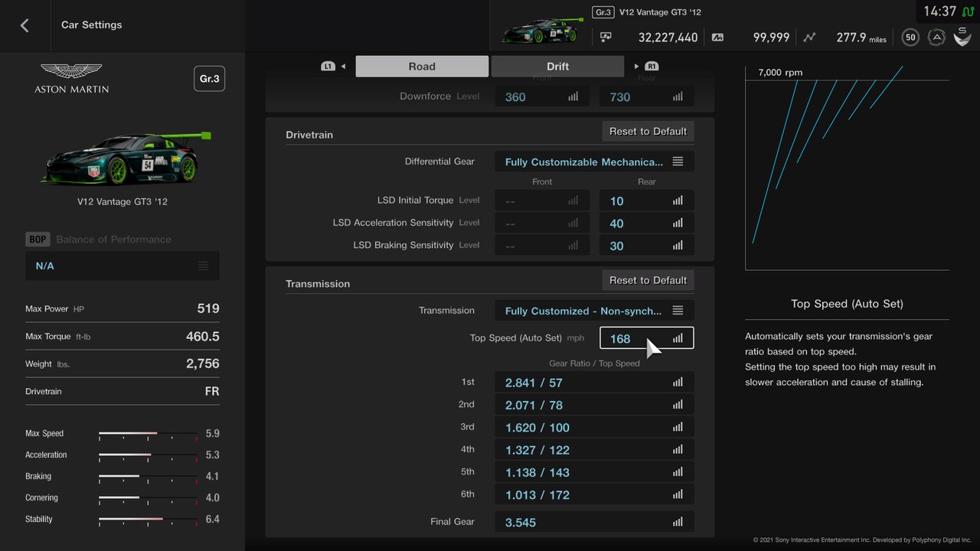Image resolution: width=980 pixels, height=551 pixels.
Task: Click the Max Torque 460.5 value
Action: tap(203, 337)
